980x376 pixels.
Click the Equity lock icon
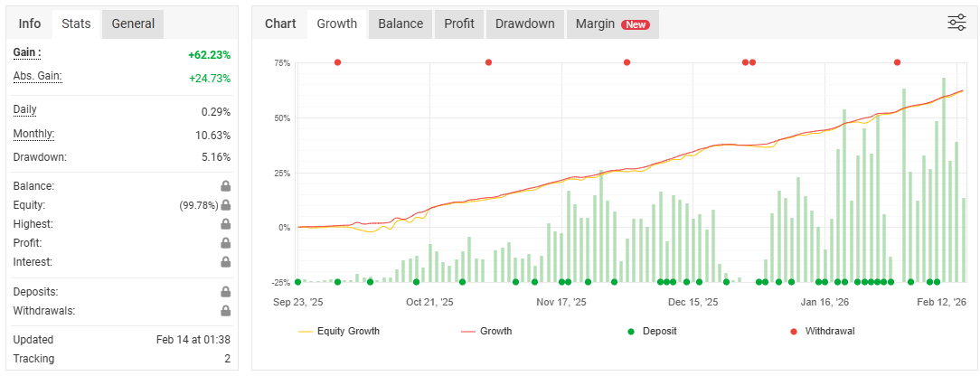click(x=225, y=205)
